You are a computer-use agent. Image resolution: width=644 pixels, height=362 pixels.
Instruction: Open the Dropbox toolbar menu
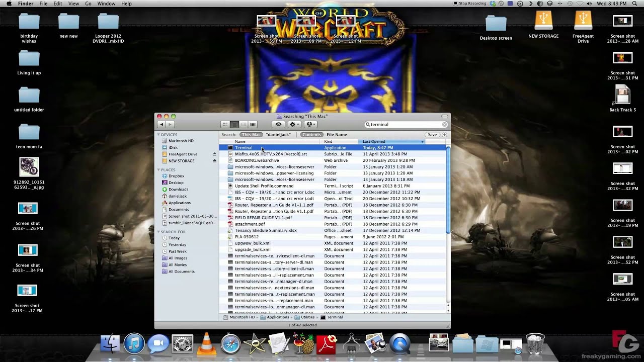click(310, 124)
